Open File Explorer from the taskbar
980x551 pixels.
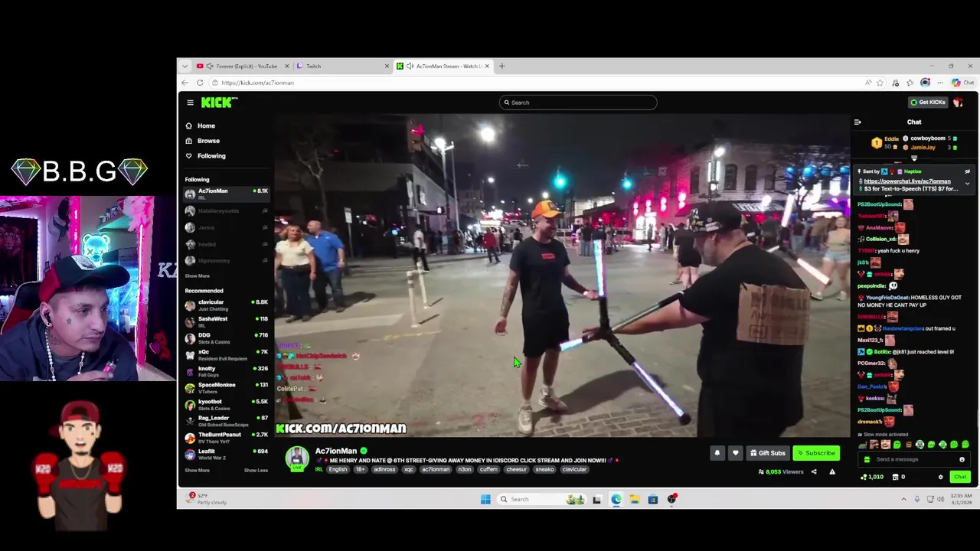(x=635, y=500)
